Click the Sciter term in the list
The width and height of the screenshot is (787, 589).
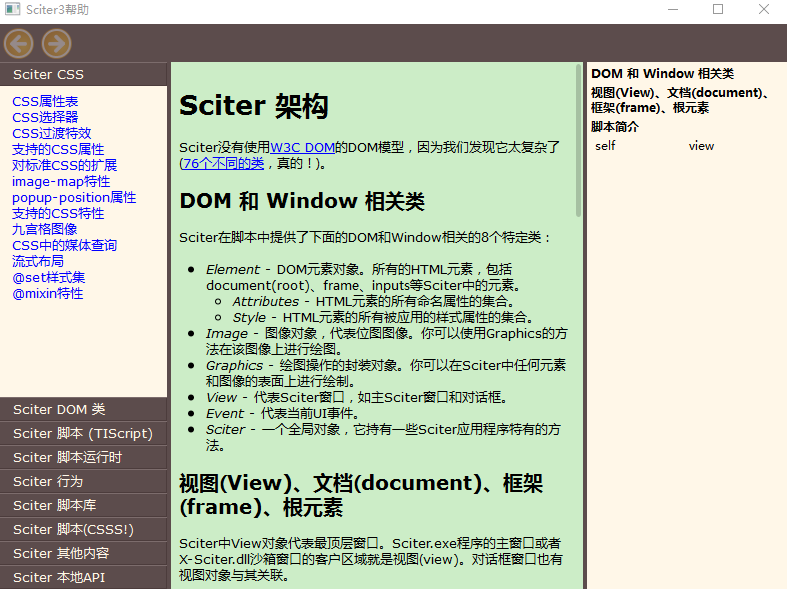pyautogui.click(x=225, y=430)
